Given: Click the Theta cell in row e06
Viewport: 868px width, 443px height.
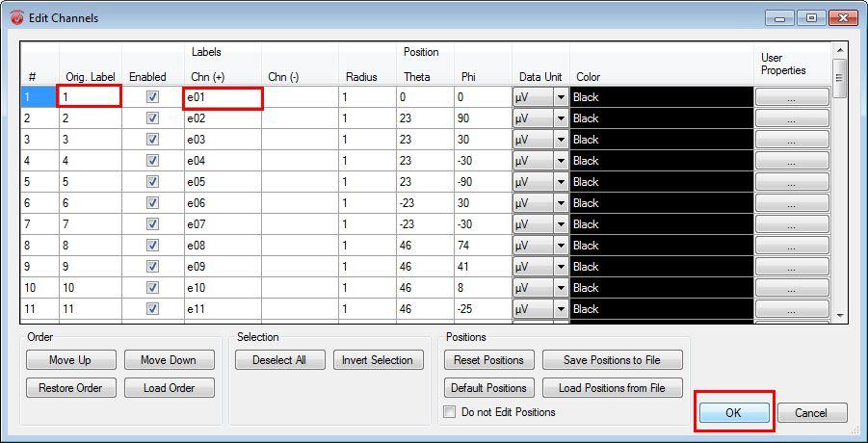Looking at the screenshot, I should point(425,203).
